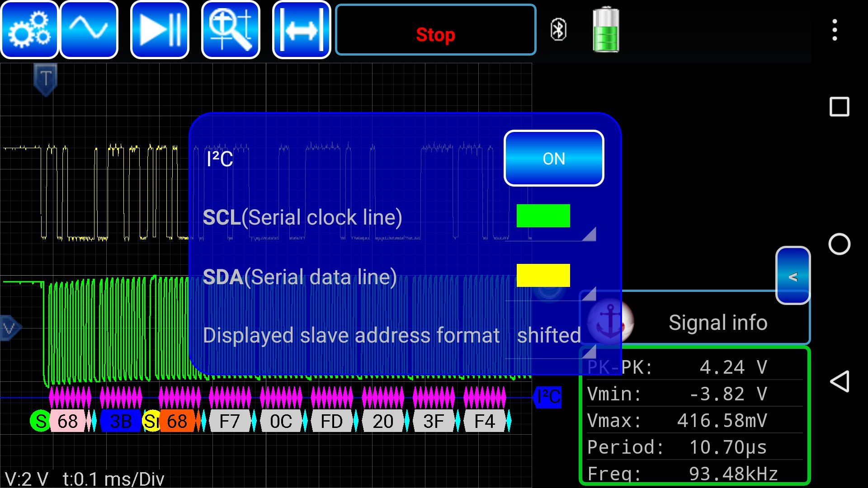Select the waveform/signal generator icon
The image size is (868, 488).
90,30
